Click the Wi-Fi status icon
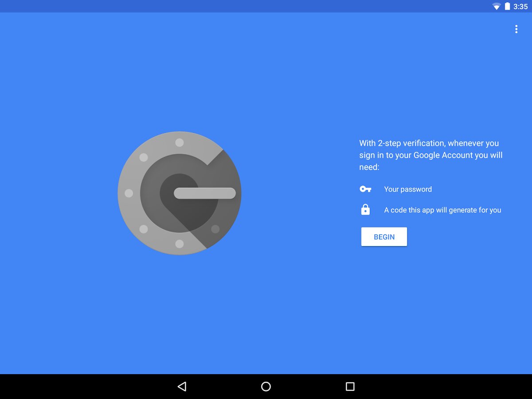This screenshot has height=399, width=532. point(497,7)
